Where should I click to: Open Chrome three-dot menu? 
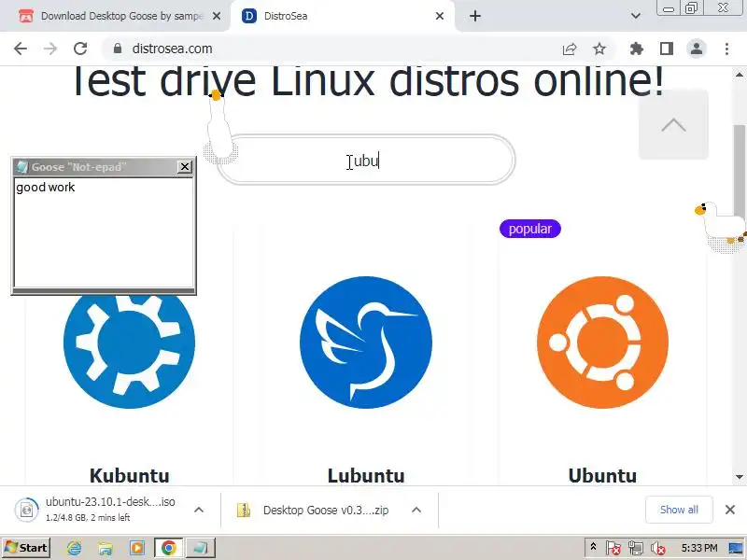pyautogui.click(x=726, y=49)
